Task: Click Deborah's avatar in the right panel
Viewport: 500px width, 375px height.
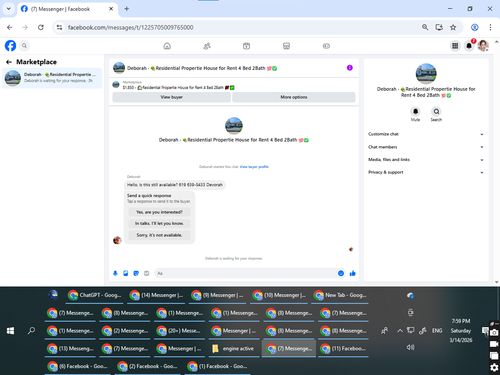Action: pyautogui.click(x=426, y=73)
